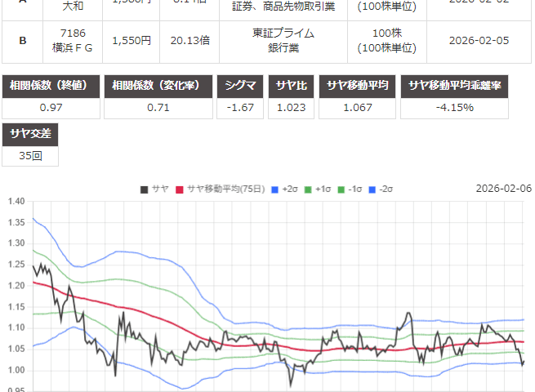Click the 2026-02-06 chart date label
Screen dimensions: 535x392
click(x=503, y=188)
